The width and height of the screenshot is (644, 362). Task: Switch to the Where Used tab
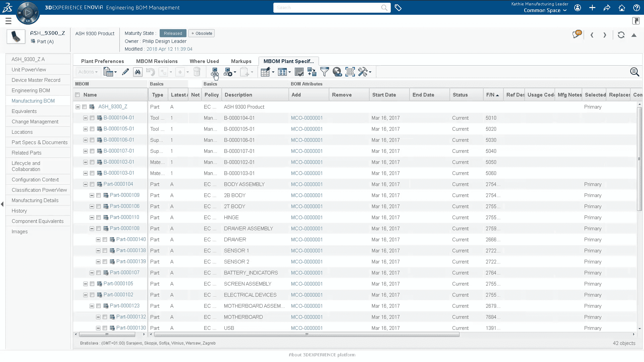pos(204,61)
